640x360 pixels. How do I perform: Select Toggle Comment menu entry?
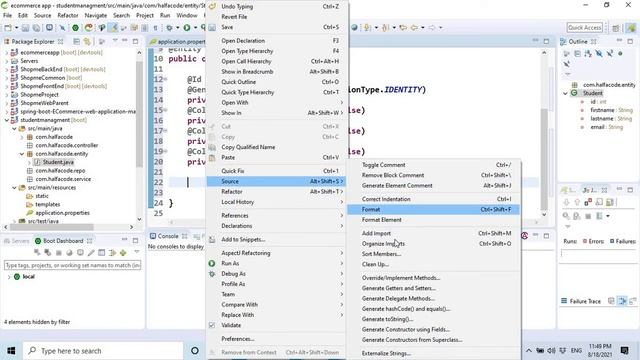433,165
